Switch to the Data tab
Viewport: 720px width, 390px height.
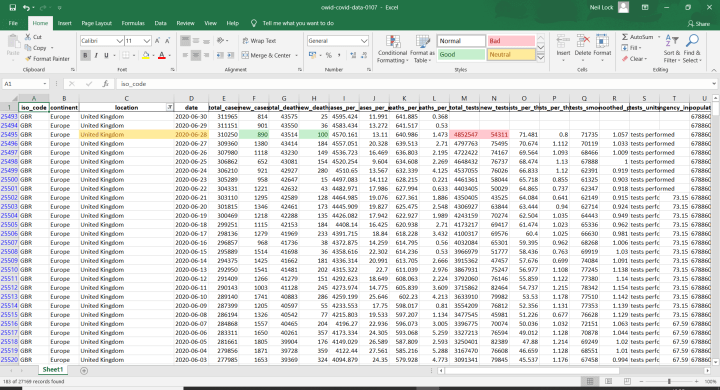pos(160,23)
